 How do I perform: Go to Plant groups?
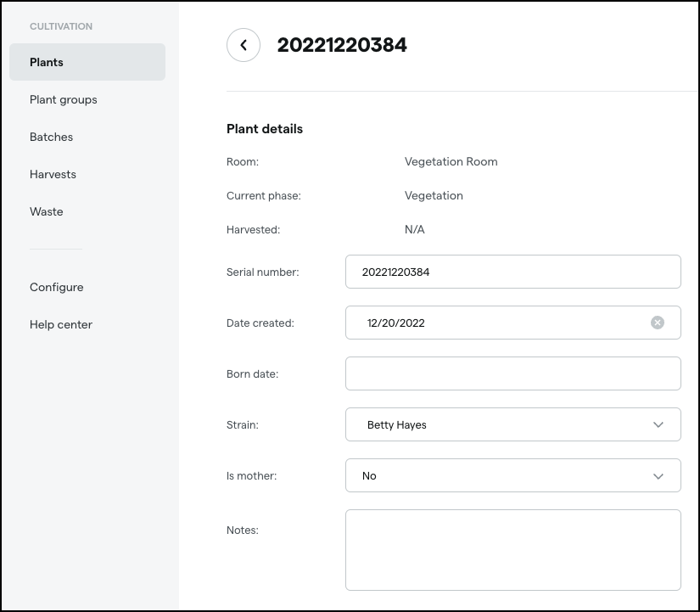pyautogui.click(x=64, y=99)
